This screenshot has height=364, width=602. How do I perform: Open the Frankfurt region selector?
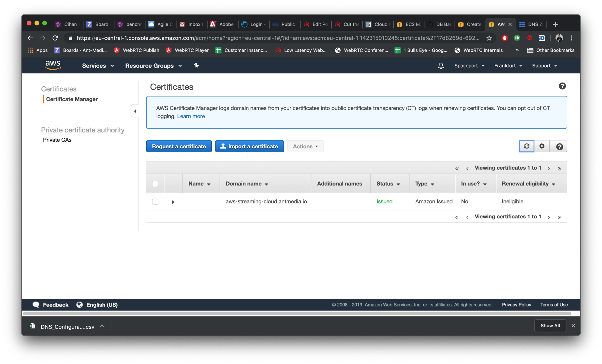click(508, 66)
